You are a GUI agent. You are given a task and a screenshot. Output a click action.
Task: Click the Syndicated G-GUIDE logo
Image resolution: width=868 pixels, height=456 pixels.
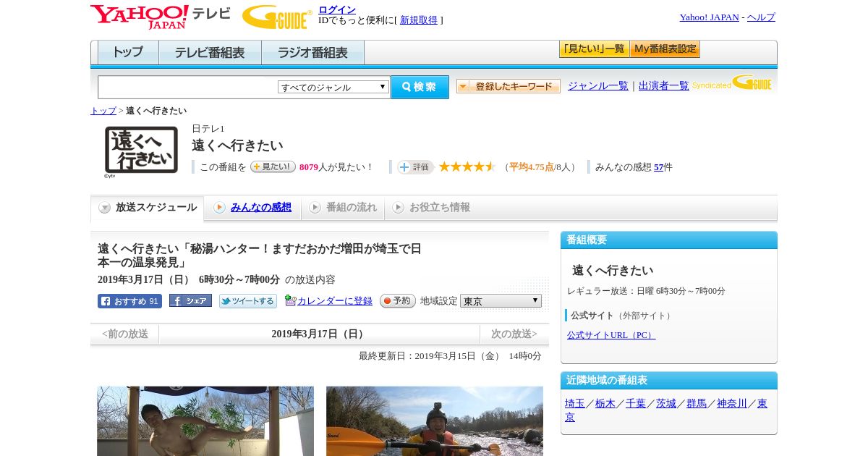click(x=732, y=83)
